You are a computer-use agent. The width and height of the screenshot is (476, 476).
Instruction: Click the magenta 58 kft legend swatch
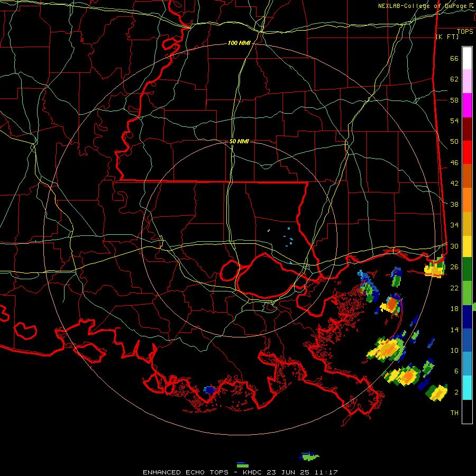point(467,105)
